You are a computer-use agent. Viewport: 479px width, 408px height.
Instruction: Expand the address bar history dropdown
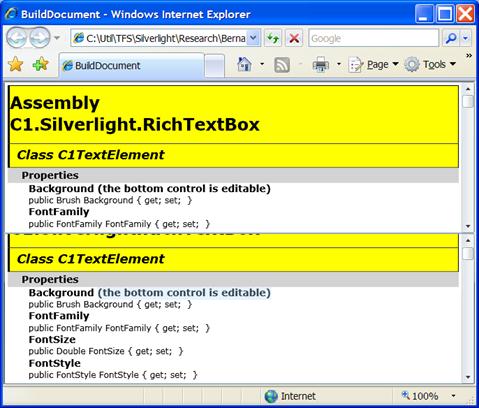click(253, 38)
